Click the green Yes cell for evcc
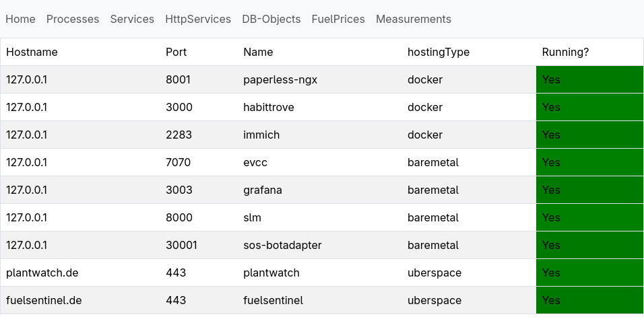The height and width of the screenshot is (325, 644). point(590,163)
